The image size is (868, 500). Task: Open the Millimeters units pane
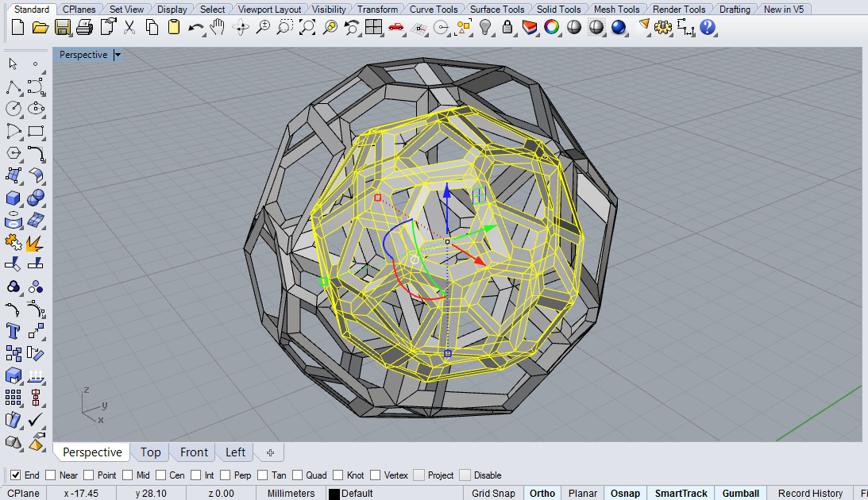pyautogui.click(x=291, y=494)
